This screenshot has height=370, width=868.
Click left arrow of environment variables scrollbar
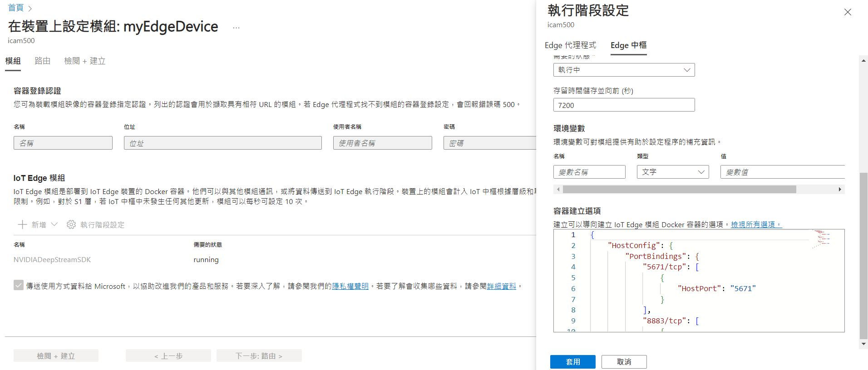(x=558, y=189)
